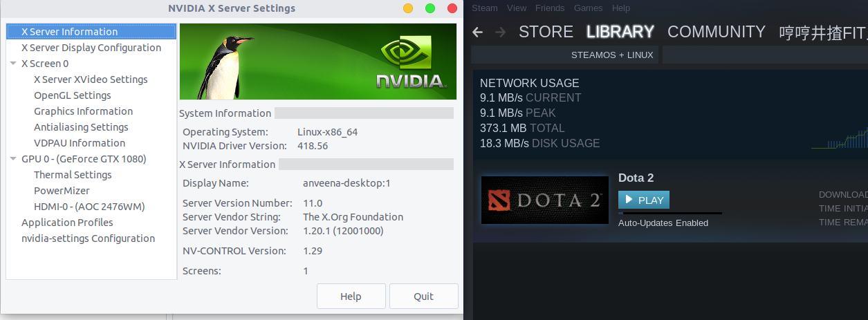Click the Help button
The image size is (868, 320).
(x=351, y=297)
